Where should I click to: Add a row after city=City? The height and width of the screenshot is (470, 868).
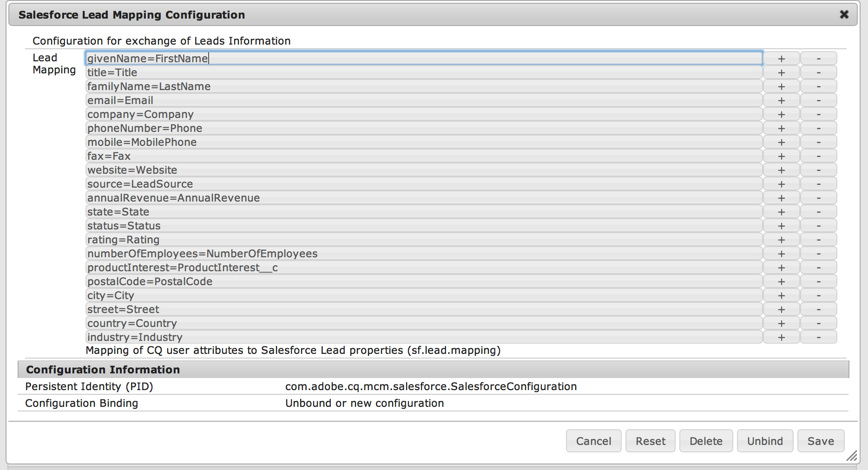click(x=782, y=295)
